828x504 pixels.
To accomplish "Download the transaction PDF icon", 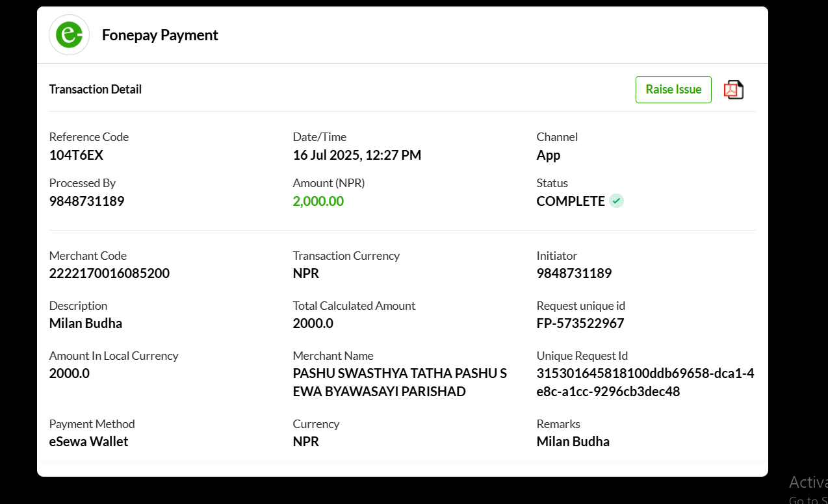I will coord(734,90).
